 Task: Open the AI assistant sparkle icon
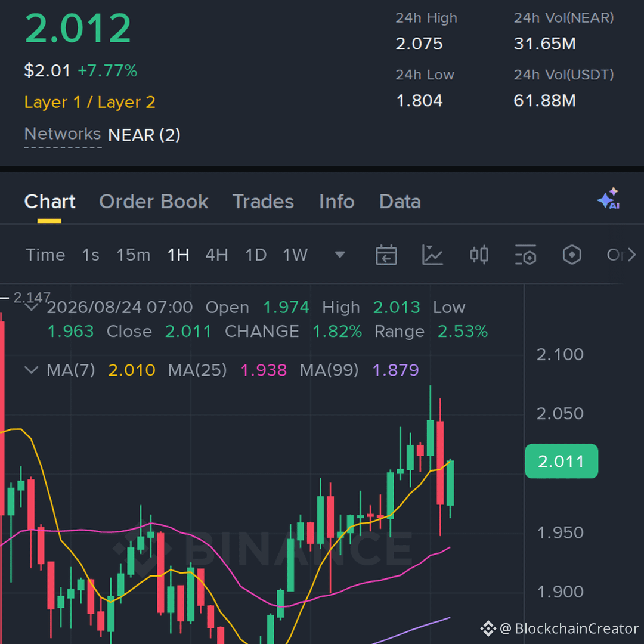(x=609, y=199)
